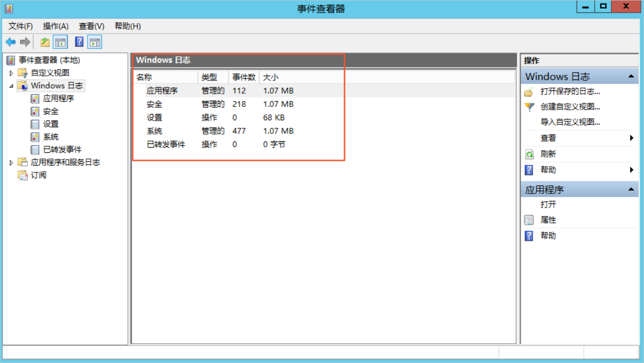Click 导入自定义视图... action
Image resolution: width=644 pixels, height=363 pixels.
570,122
